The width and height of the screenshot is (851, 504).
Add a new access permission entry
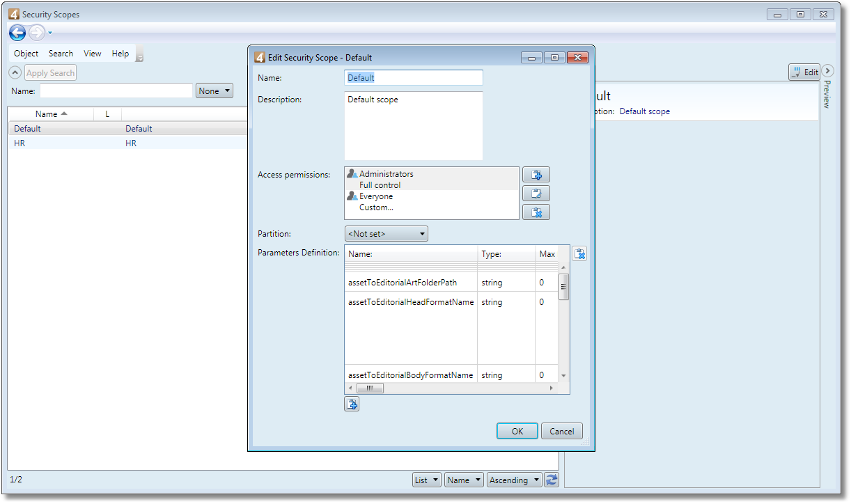point(536,175)
